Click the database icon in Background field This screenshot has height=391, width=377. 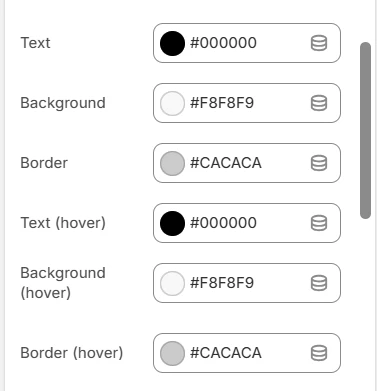[319, 103]
